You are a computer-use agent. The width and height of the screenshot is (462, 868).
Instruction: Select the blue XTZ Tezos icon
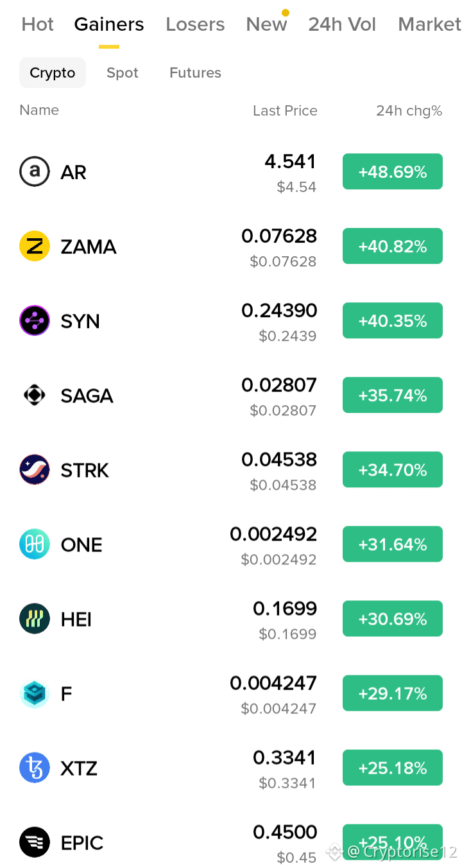pyautogui.click(x=35, y=768)
